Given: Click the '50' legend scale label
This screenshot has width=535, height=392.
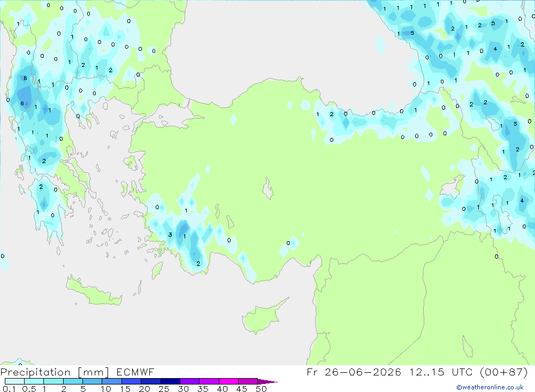Looking at the screenshot, I should (261, 389).
